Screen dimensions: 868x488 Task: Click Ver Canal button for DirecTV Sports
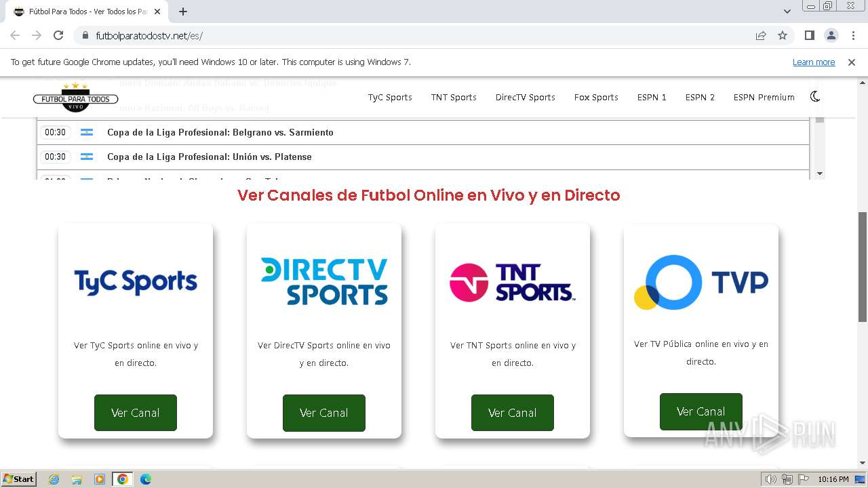click(x=324, y=413)
